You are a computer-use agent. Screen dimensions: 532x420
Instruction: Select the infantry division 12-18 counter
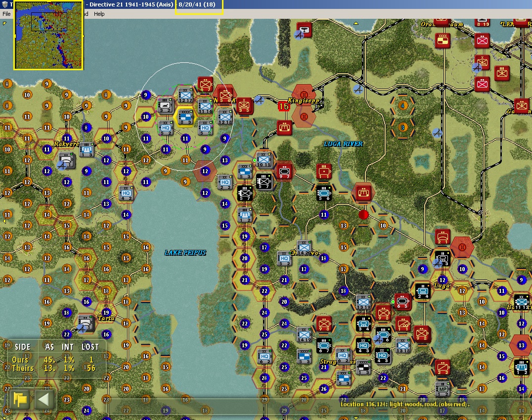point(225,117)
